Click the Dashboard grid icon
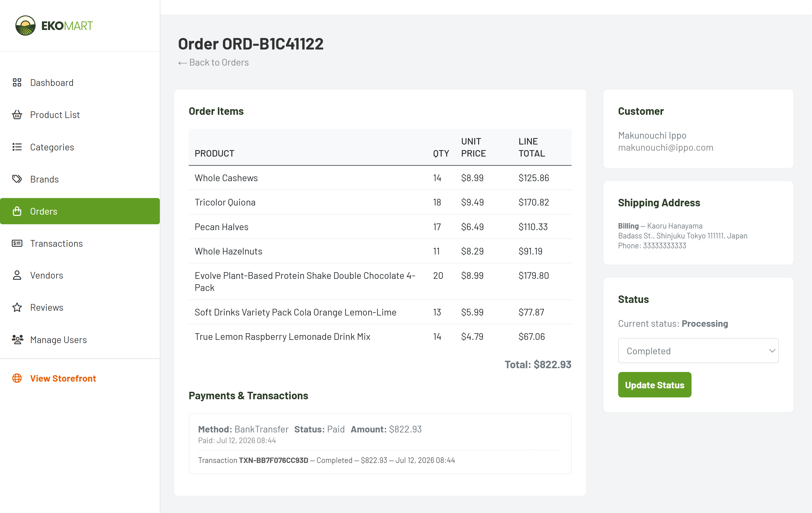 click(x=17, y=83)
